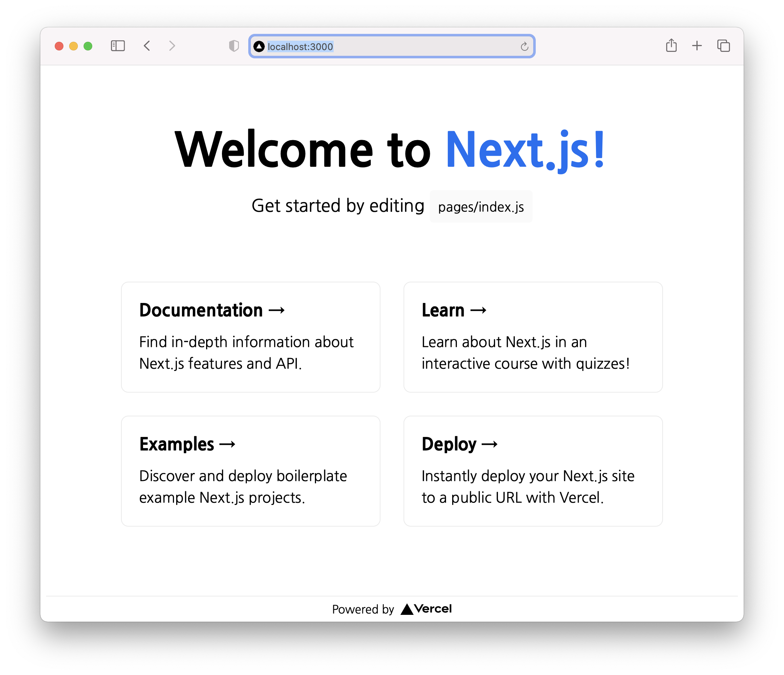Open the Examples card
This screenshot has height=675, width=784.
coord(250,471)
